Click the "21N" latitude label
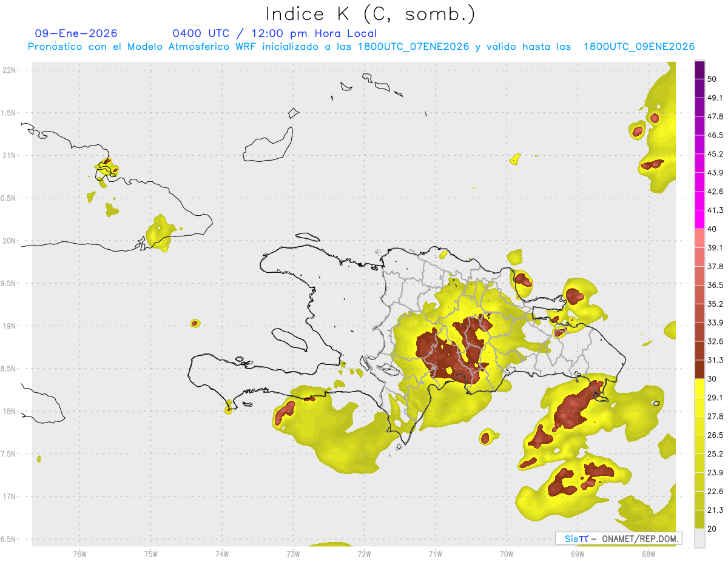The image size is (728, 562). pos(10,155)
